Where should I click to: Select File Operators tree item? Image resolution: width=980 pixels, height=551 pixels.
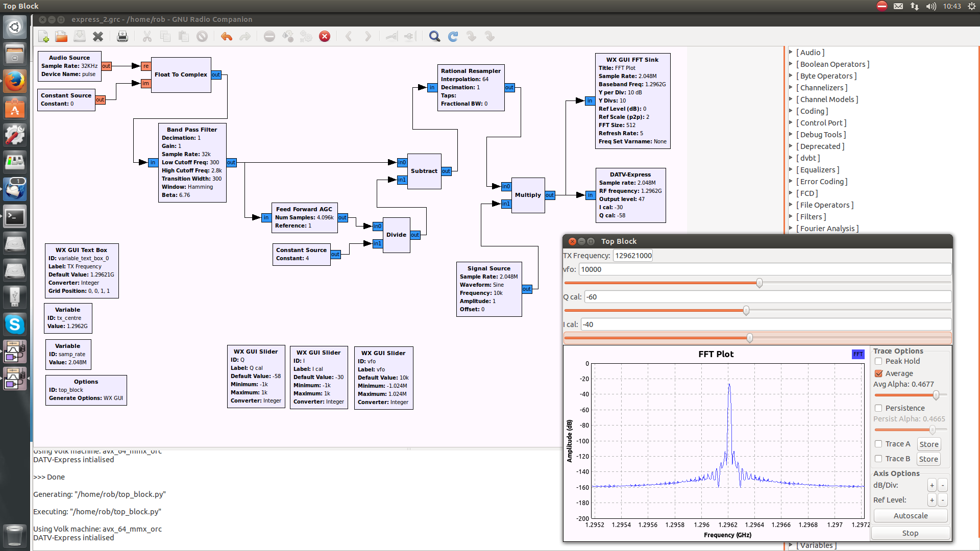[825, 205]
